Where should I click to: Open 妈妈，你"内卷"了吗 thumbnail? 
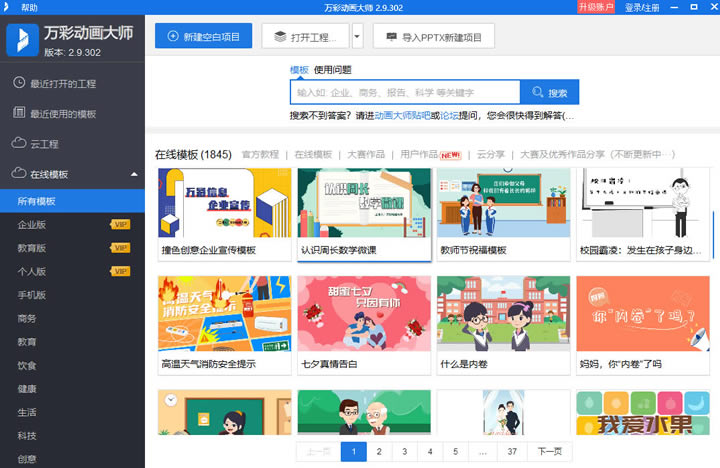[x=643, y=314]
